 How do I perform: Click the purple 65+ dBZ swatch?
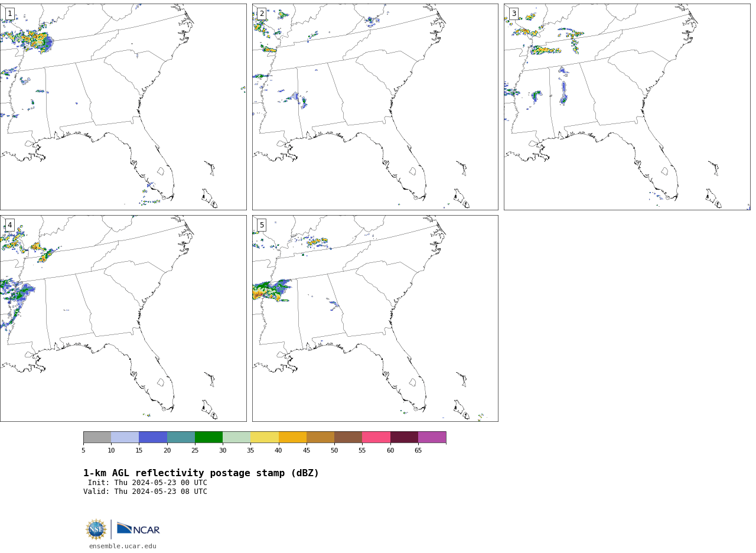click(x=432, y=437)
